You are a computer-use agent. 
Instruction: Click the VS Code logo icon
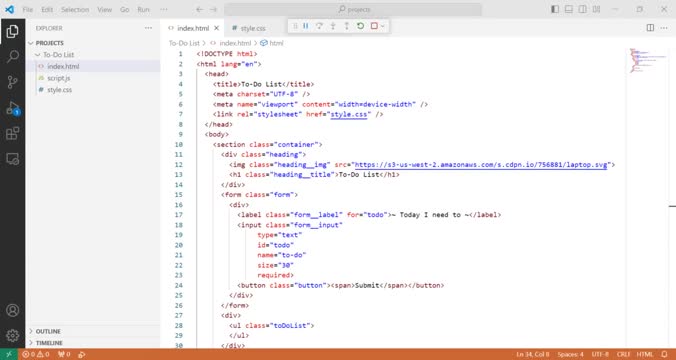(9, 9)
